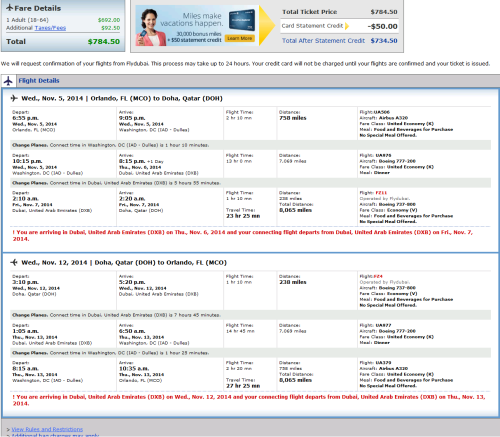Click the fare total $784.50 in green
Viewport: 500px width, 437px height.
[x=104, y=42]
